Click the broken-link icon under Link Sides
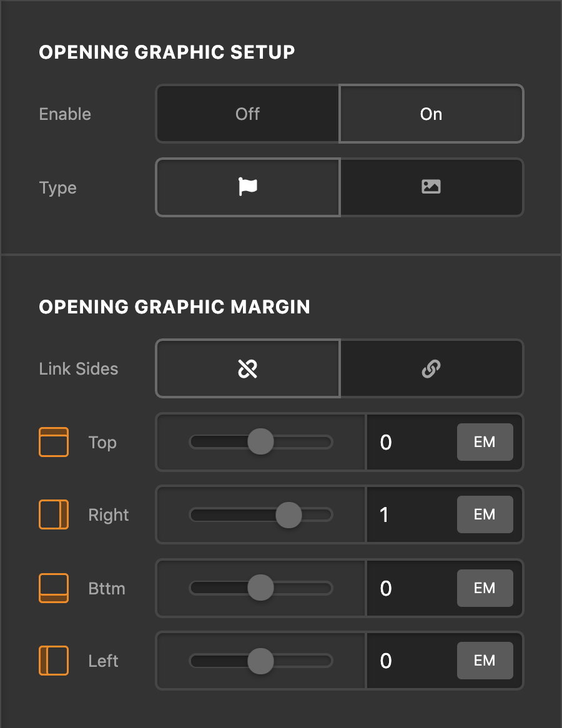Viewport: 562px width, 728px height. [247, 368]
